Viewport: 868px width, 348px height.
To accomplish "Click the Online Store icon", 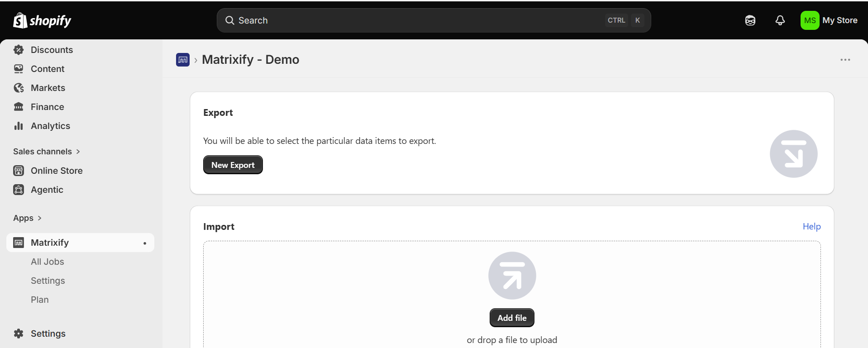I will point(19,171).
